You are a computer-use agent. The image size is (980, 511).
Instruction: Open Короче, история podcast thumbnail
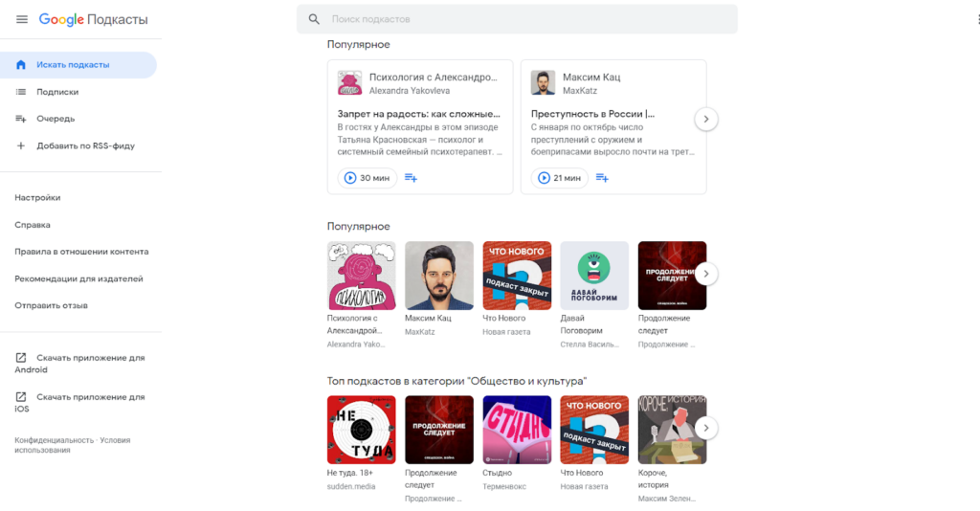coord(672,430)
